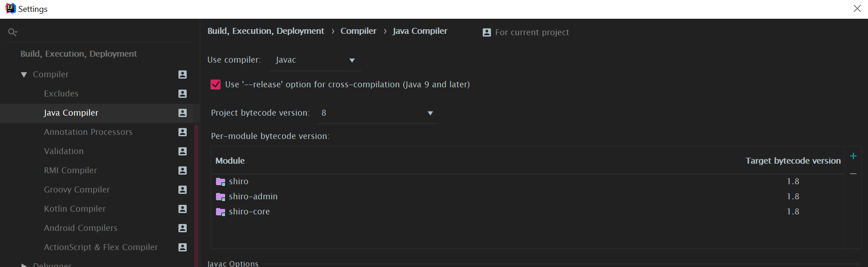Screen dimensions: 868x267
Task: Collapse the Compiler tree node
Action: pyautogui.click(x=24, y=75)
